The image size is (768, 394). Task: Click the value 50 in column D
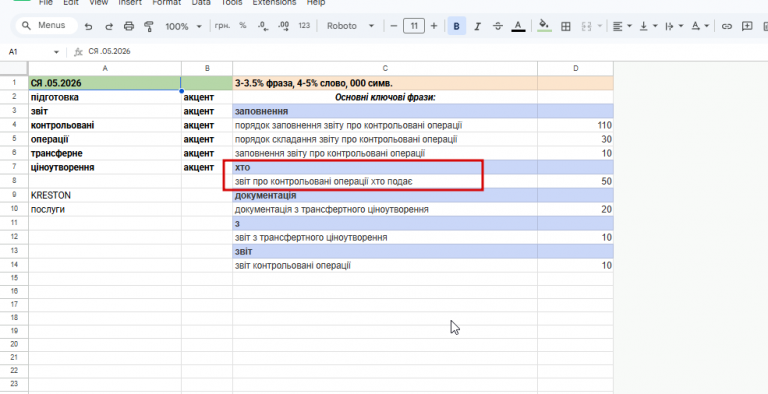(576, 181)
